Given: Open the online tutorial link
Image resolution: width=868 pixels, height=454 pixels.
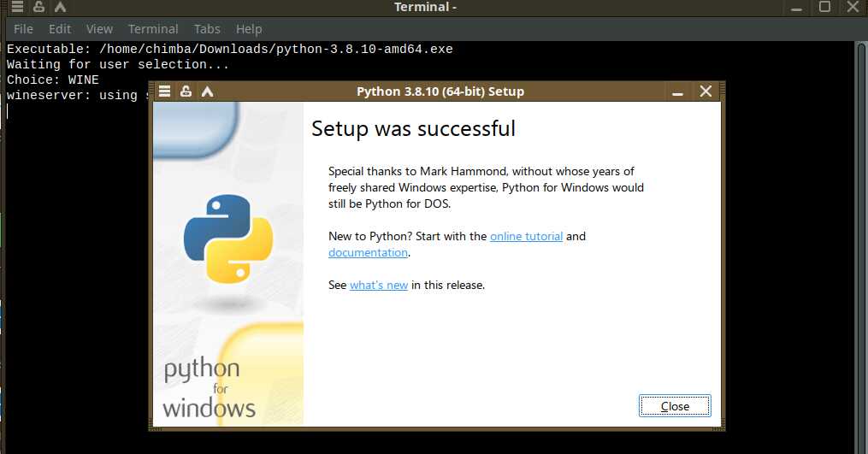Looking at the screenshot, I should pyautogui.click(x=526, y=237).
